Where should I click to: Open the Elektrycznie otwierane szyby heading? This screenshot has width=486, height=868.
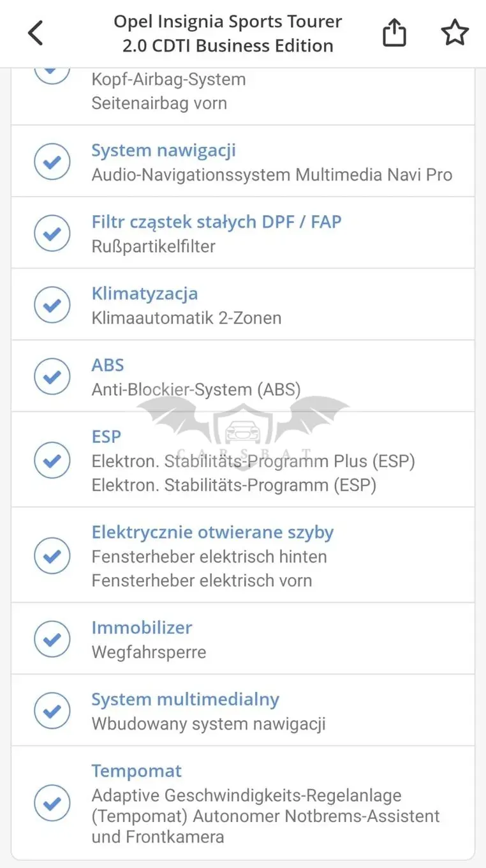pos(212,532)
